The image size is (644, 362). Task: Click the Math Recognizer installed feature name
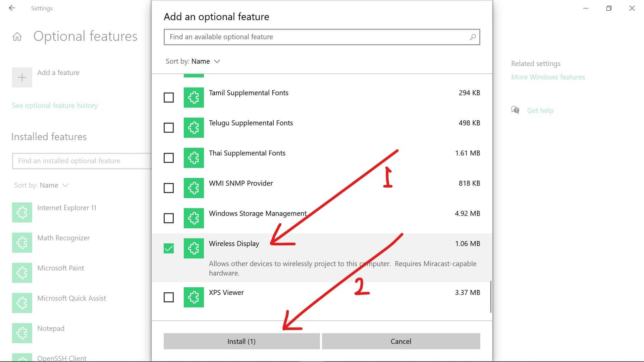click(x=63, y=238)
